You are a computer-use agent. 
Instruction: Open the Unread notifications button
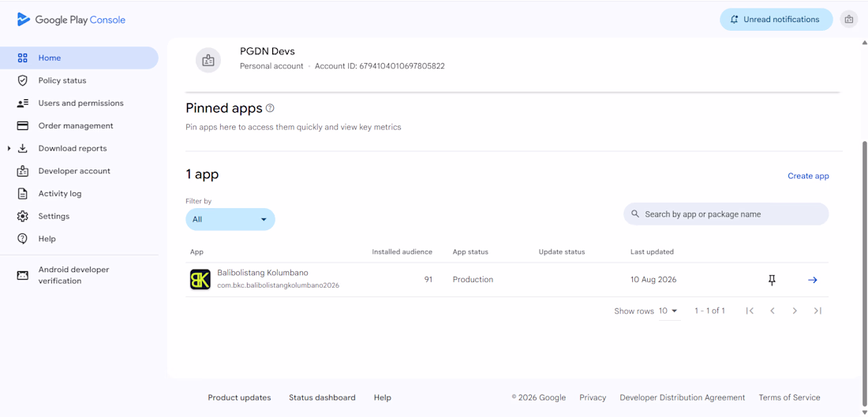pos(776,20)
